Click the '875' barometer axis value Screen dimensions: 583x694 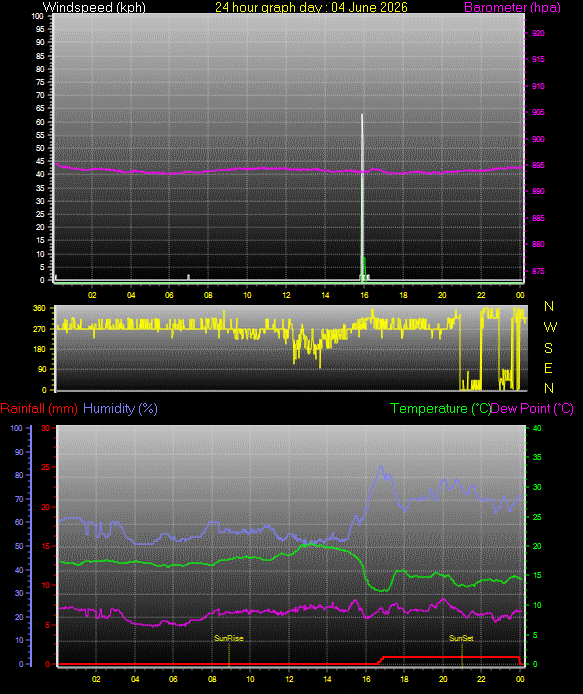pyautogui.click(x=538, y=271)
